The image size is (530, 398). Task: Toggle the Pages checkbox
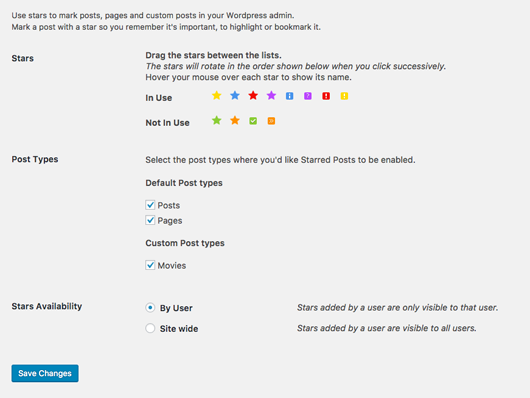point(150,220)
